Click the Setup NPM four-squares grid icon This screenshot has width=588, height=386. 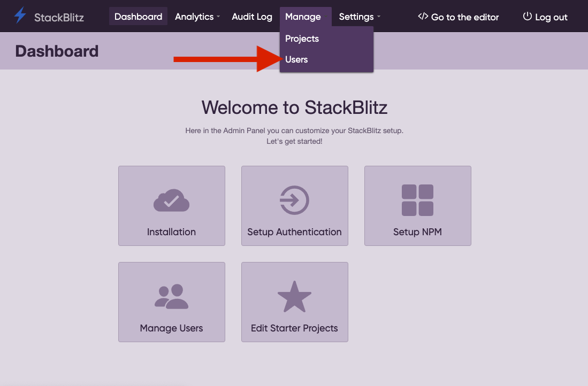(x=417, y=200)
